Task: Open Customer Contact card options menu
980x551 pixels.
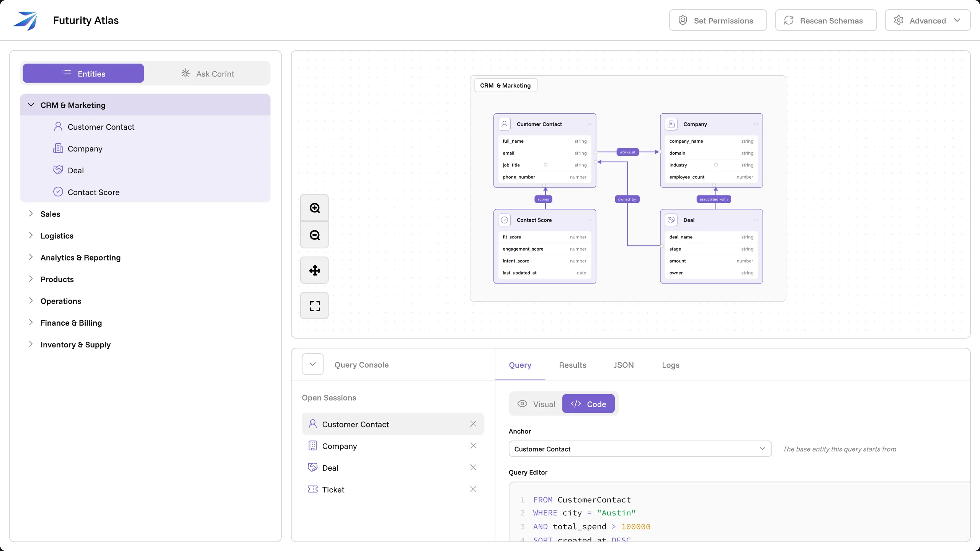Action: (589, 124)
